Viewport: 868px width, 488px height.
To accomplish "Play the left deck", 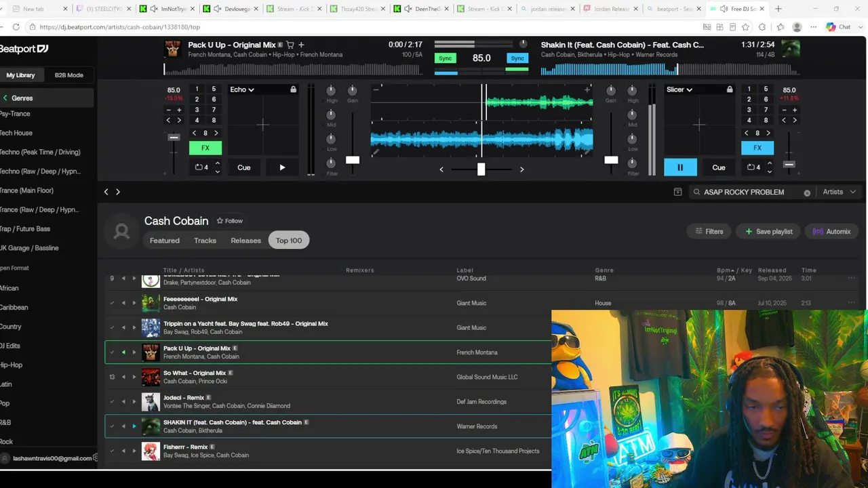I will point(282,167).
